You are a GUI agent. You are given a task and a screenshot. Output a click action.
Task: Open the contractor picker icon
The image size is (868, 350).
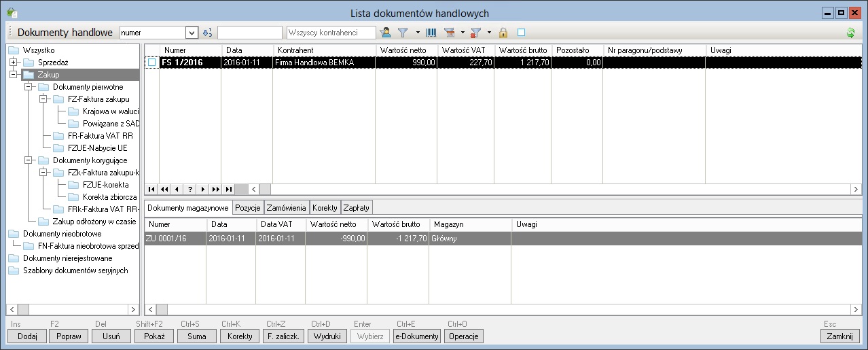[x=386, y=33]
